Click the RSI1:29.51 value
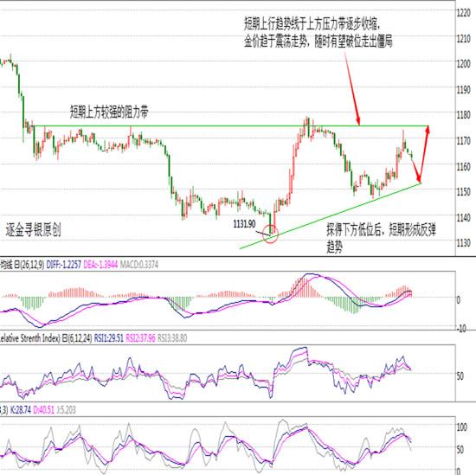Screen dimensions: 476x475 [x=109, y=338]
